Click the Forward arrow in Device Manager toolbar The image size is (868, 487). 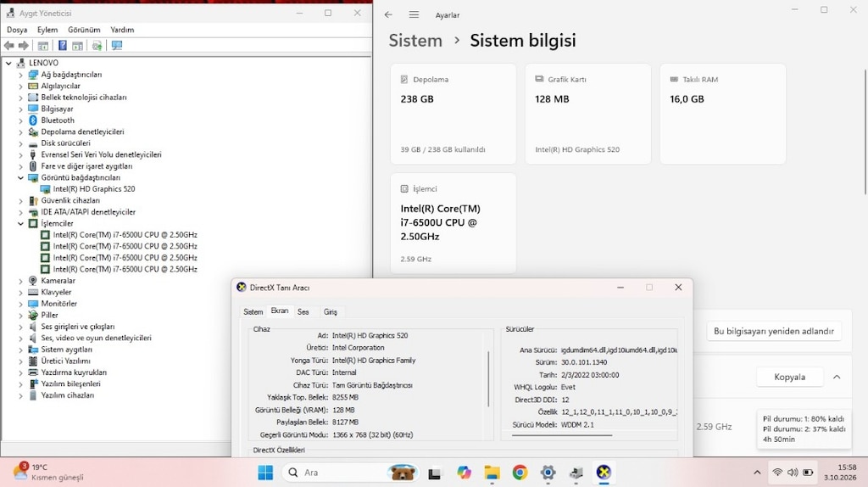coord(23,46)
